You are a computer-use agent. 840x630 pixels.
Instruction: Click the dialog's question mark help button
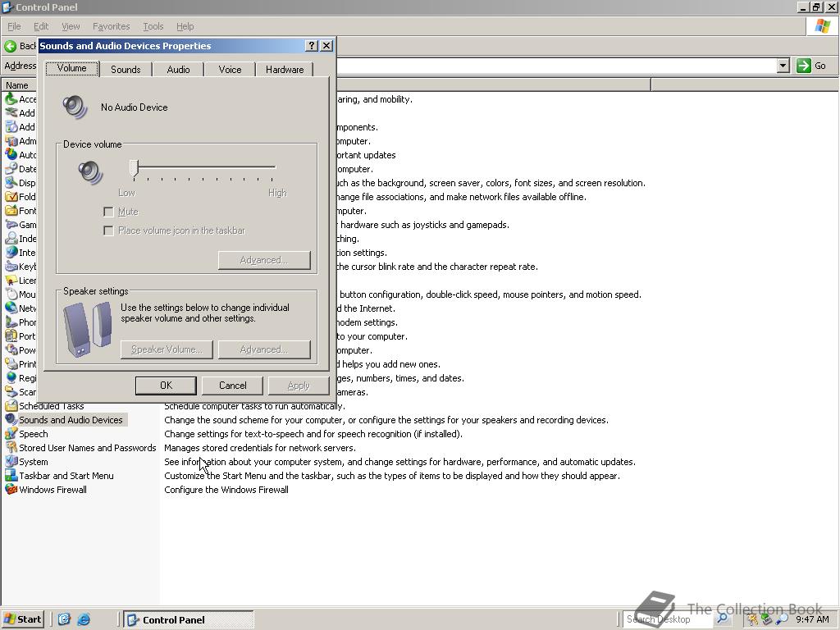tap(311, 46)
